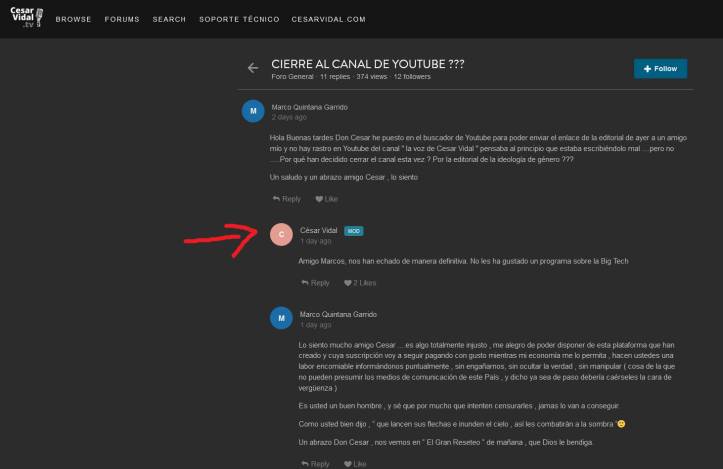Screen dimensions: 723x469
Task: Go back using the left arrow icon
Action: click(x=252, y=68)
